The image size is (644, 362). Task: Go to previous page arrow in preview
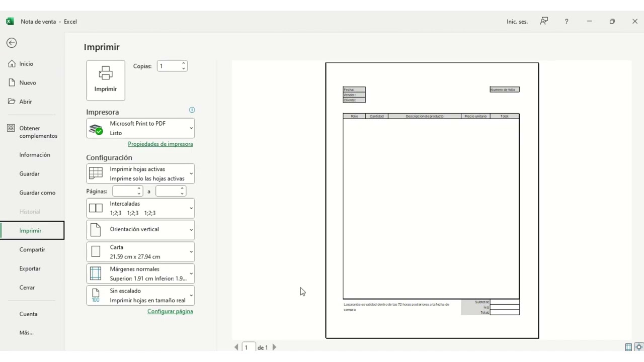[236, 347]
